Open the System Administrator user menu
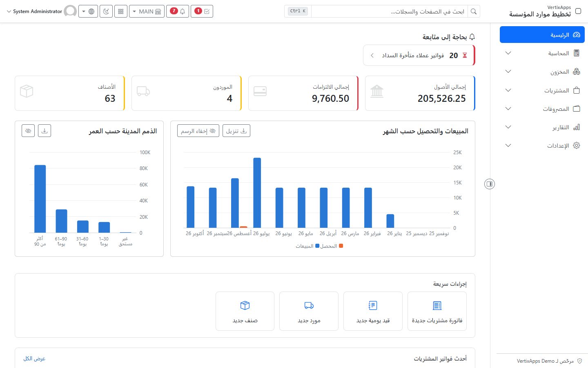Screen dimensions: 588x368 point(41,11)
